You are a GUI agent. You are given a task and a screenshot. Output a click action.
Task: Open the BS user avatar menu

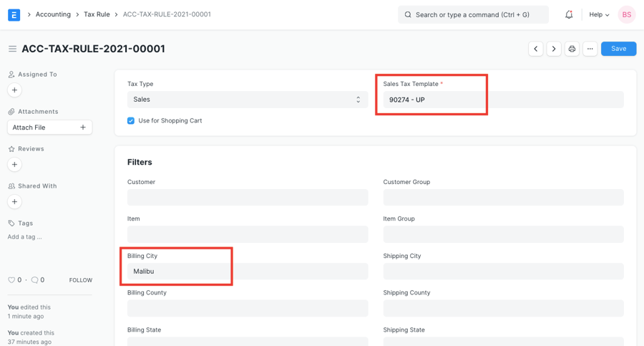[626, 14]
